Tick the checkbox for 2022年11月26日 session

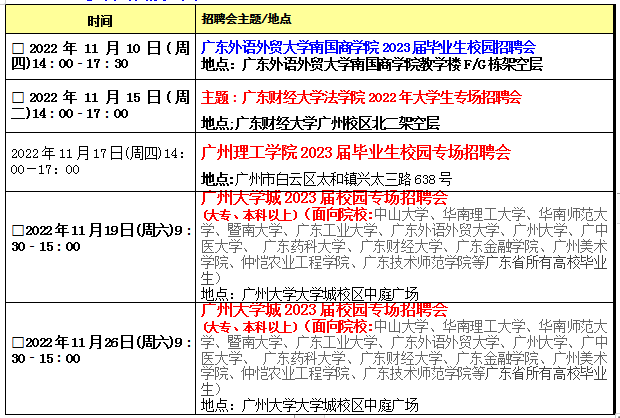(18, 342)
